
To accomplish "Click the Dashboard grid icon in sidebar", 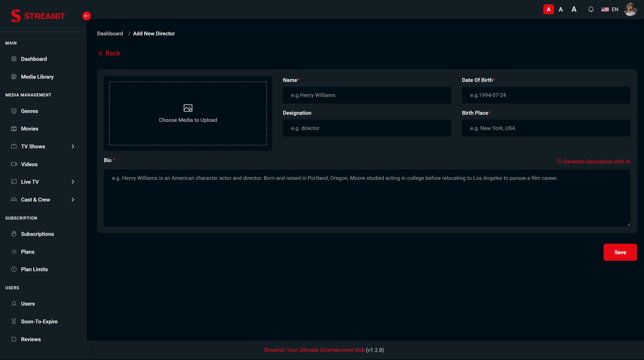I will (x=14, y=59).
